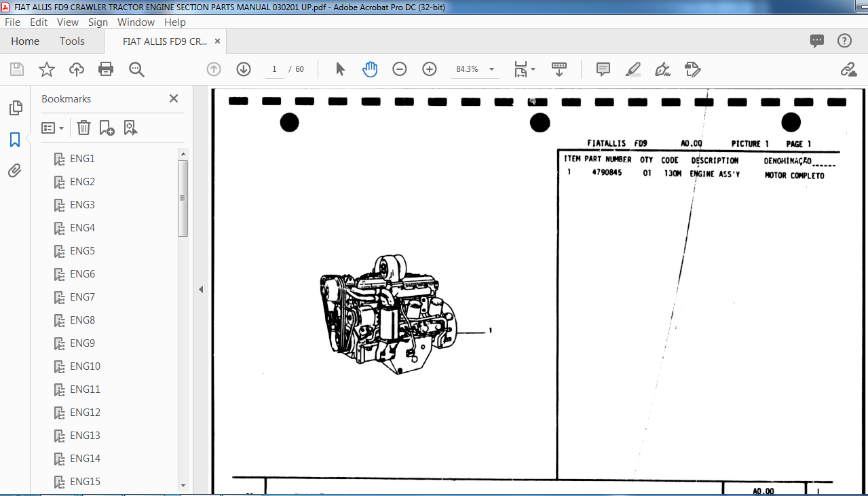This screenshot has width=868, height=496.
Task: Select the ENG4 bookmark
Action: [82, 228]
